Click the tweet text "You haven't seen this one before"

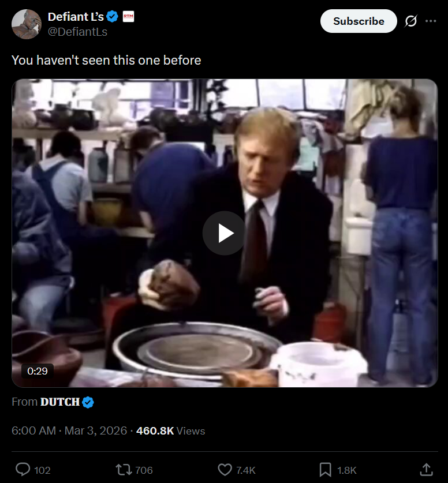point(106,60)
